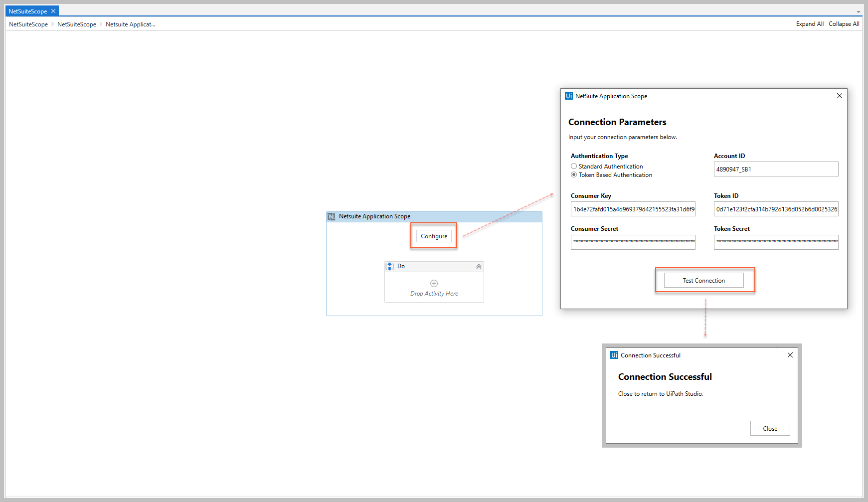Click Expand All in the designer
The width and height of the screenshot is (868, 502).
point(810,24)
